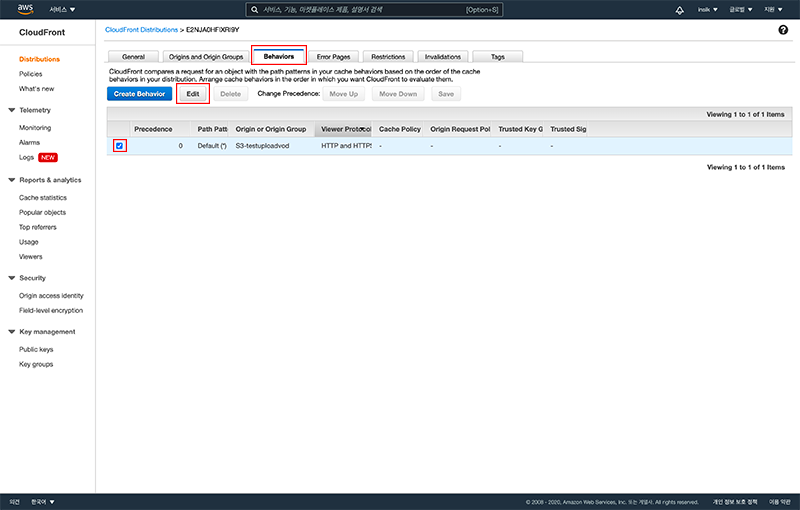800x510 pixels.
Task: Toggle the Default (*) behavior row checkbox
Action: [119, 146]
